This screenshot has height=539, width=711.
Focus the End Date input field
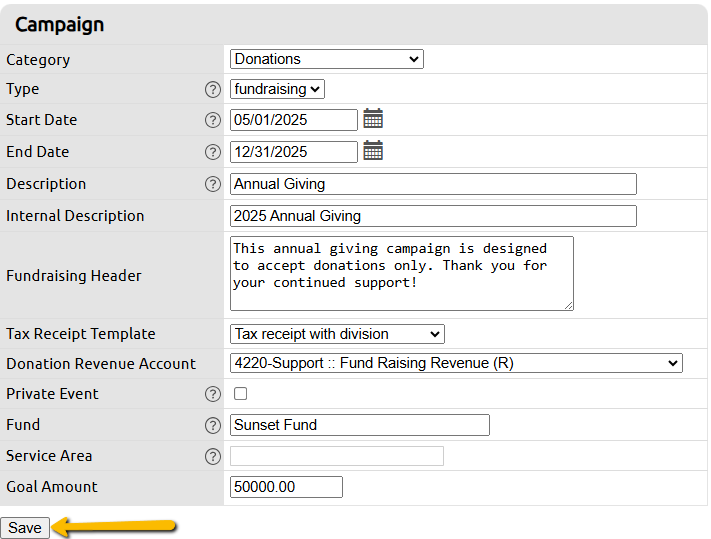point(293,152)
